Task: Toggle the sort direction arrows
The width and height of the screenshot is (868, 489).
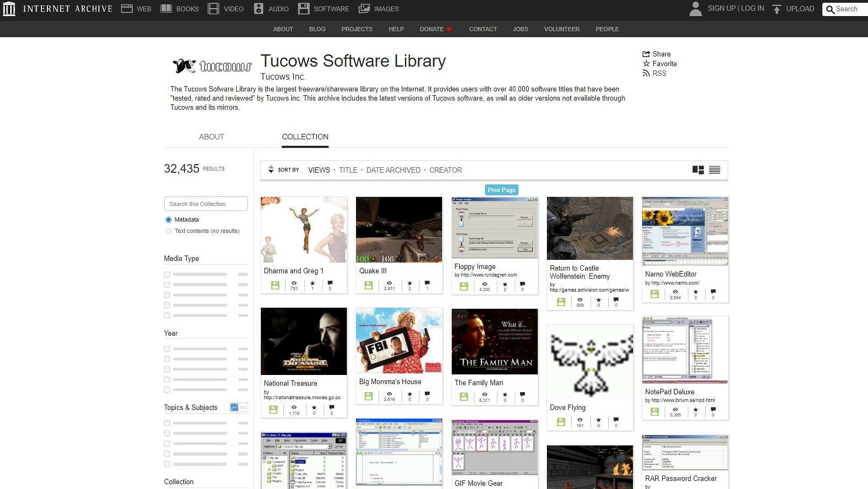Action: point(271,169)
